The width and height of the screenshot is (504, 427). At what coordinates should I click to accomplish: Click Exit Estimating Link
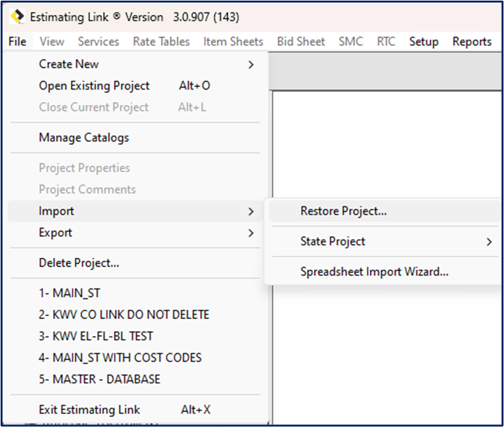(x=88, y=409)
